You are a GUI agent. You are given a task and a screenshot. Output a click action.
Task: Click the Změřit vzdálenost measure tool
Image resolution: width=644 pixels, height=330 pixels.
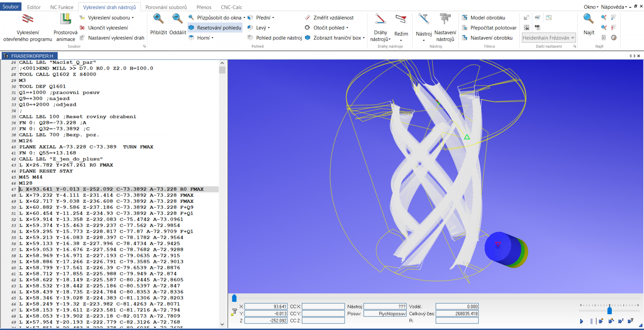329,18
